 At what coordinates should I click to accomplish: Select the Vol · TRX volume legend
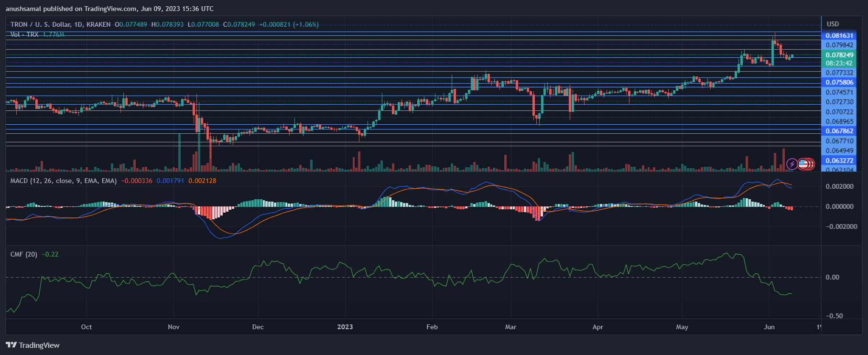pos(24,34)
